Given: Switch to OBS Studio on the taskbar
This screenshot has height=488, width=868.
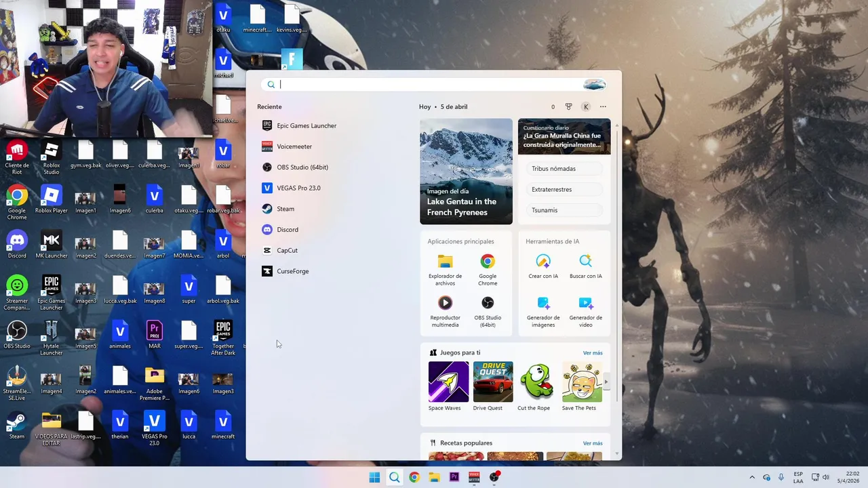Looking at the screenshot, I should tap(494, 477).
